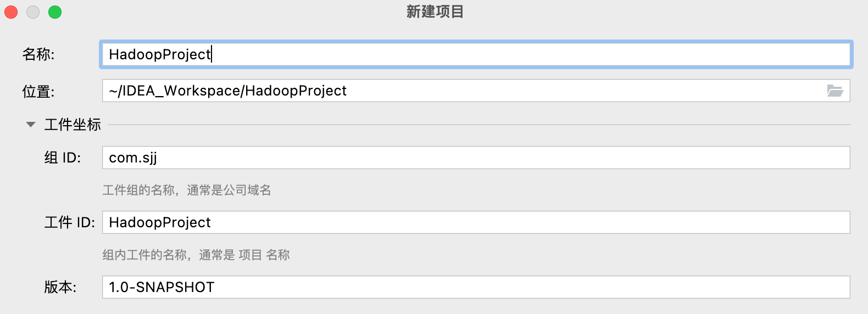Image resolution: width=868 pixels, height=314 pixels.
Task: Click the 新建项目 window title
Action: [435, 12]
